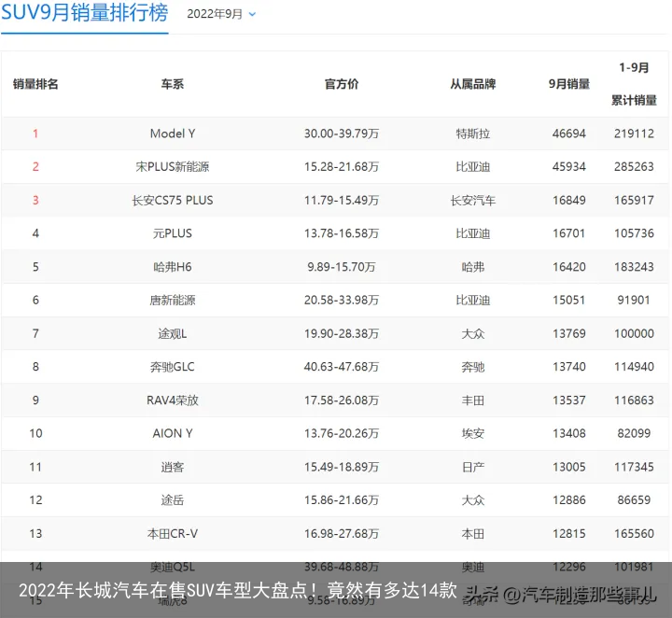Screen dimensions: 672x618
Task: Select price 15.28-21.68万 cell
Action: point(342,167)
